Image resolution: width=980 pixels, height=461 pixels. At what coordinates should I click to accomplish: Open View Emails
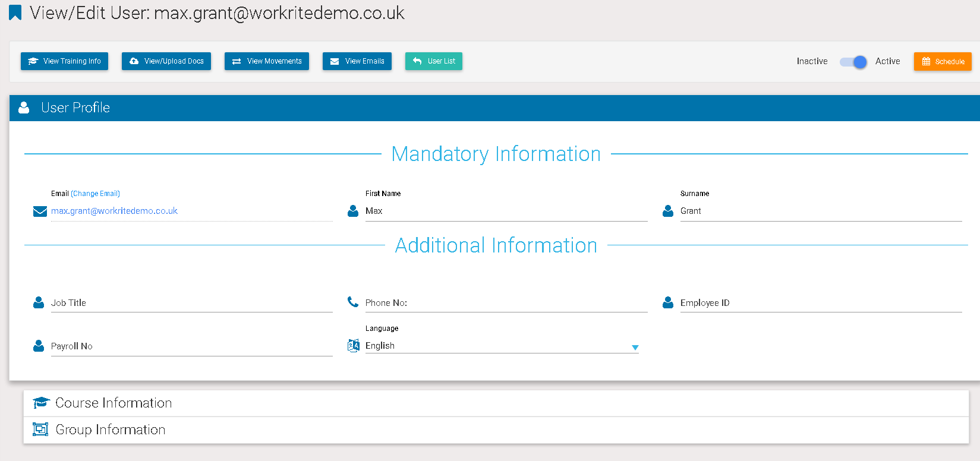point(357,61)
